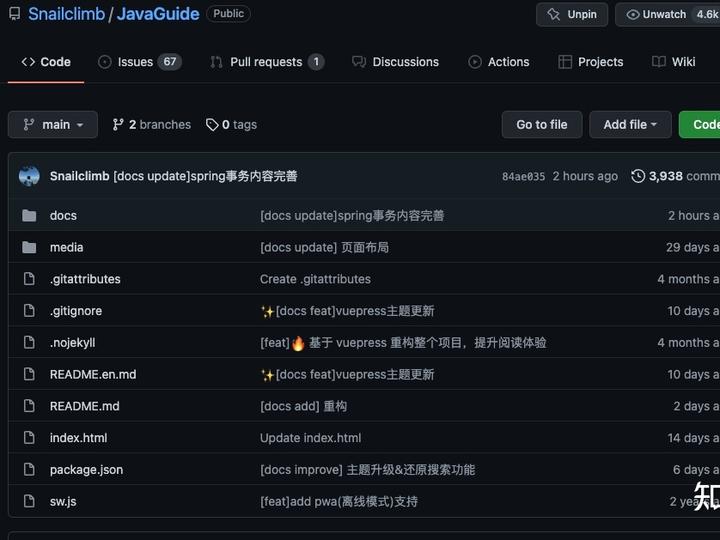Viewport: 720px width, 540px height.
Task: Open the Issues tab
Action: click(140, 62)
